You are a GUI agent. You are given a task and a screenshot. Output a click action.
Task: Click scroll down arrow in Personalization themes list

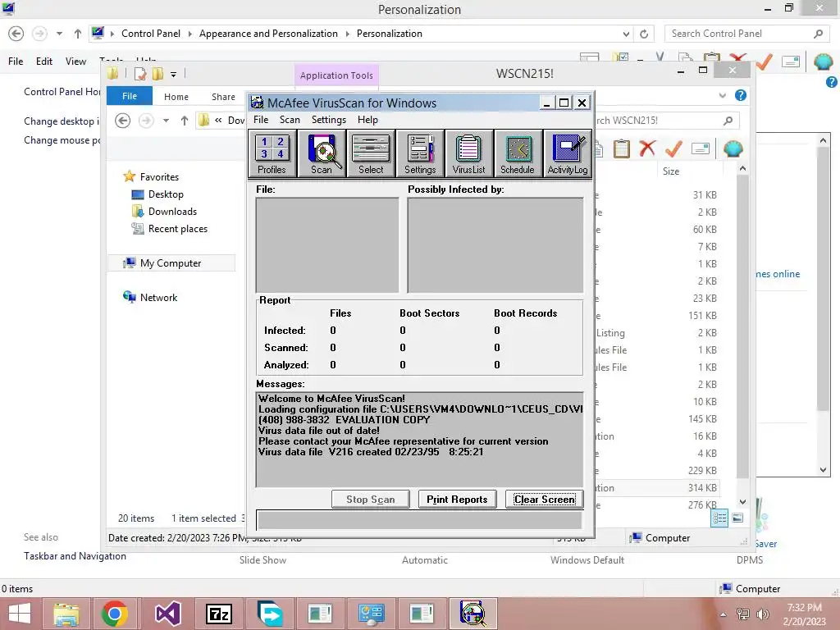coord(824,470)
